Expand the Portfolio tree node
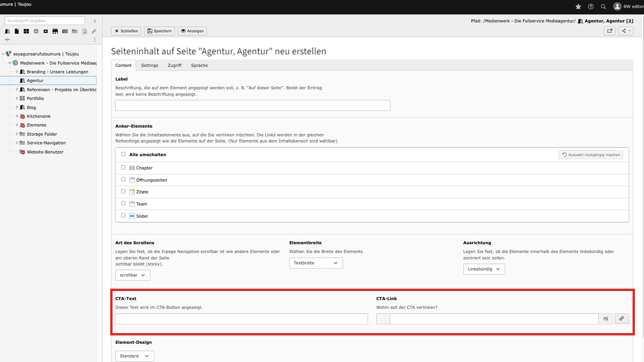The width and height of the screenshot is (644, 362). [x=17, y=98]
